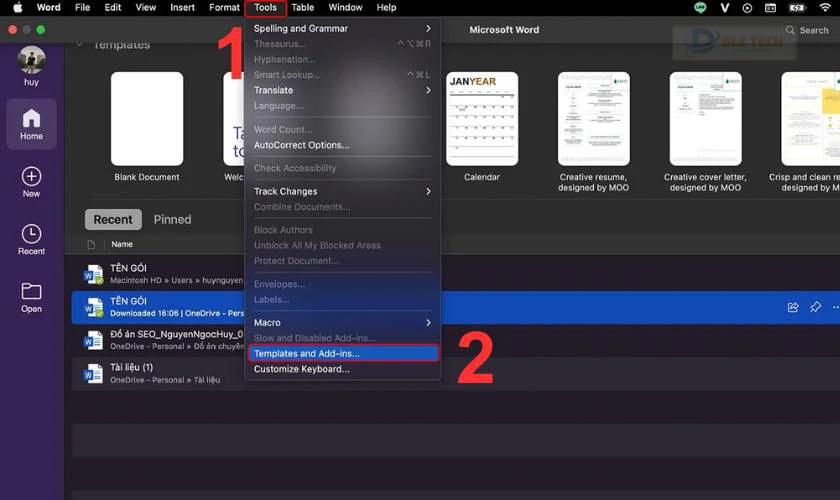The height and width of the screenshot is (500, 840).
Task: Click the battery icon in menu bar
Action: point(797,8)
